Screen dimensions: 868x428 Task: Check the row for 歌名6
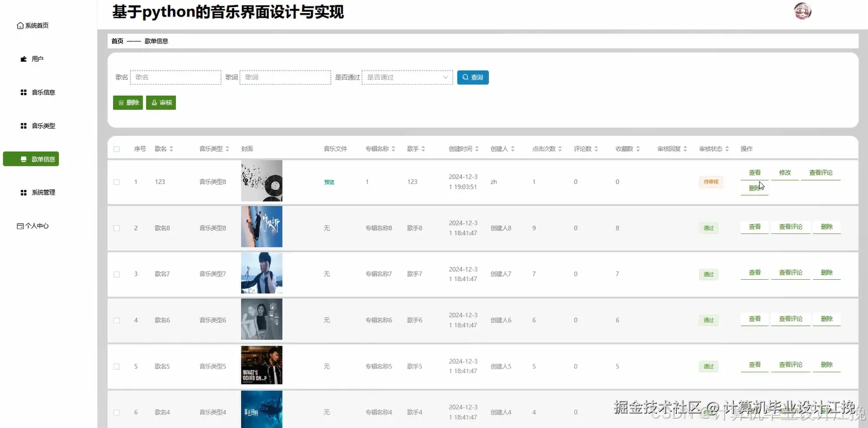click(x=117, y=320)
